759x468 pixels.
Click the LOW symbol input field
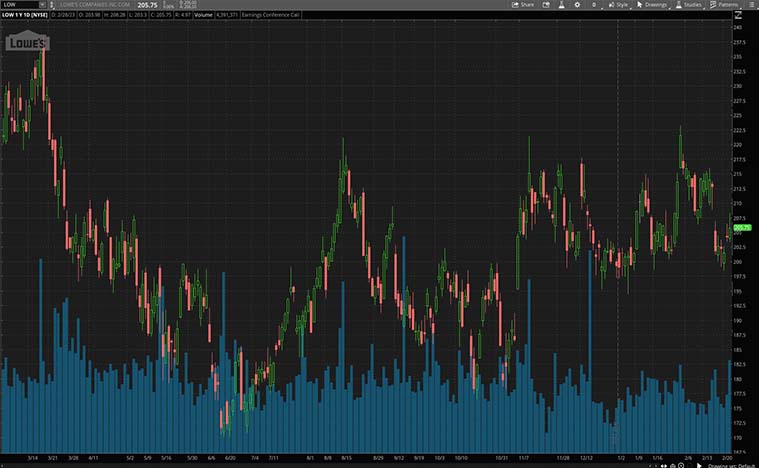click(x=22, y=5)
